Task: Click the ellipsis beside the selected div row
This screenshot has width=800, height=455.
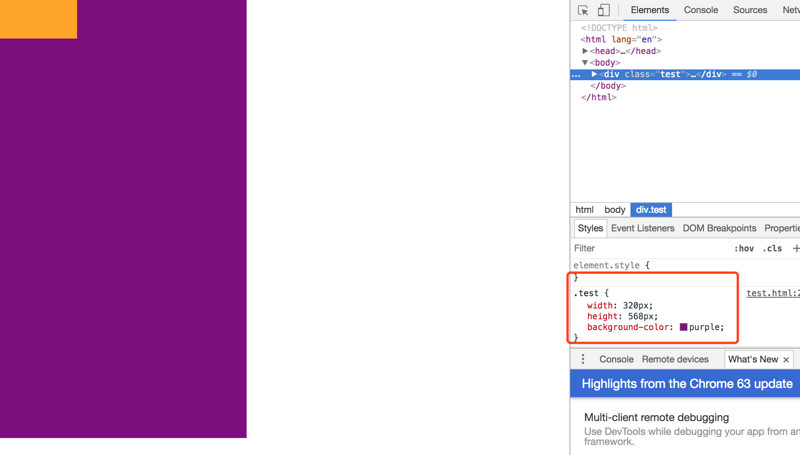Action: (576, 74)
